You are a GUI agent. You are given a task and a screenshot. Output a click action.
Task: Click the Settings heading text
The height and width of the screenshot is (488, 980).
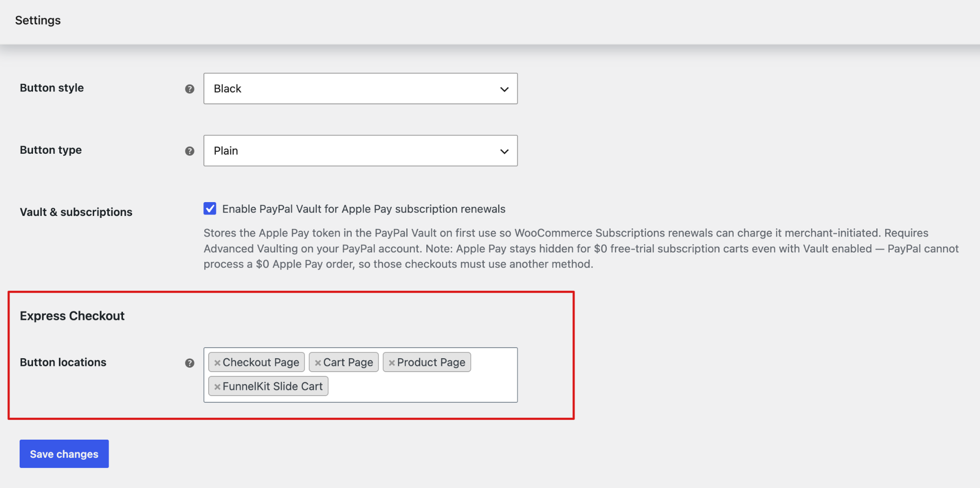pyautogui.click(x=38, y=20)
